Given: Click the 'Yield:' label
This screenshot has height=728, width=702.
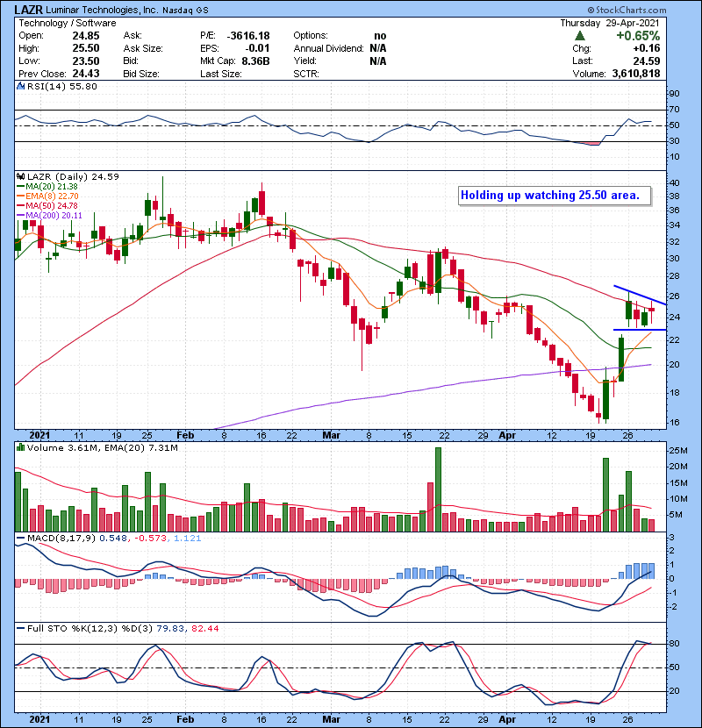Looking at the screenshot, I should tap(304, 61).
